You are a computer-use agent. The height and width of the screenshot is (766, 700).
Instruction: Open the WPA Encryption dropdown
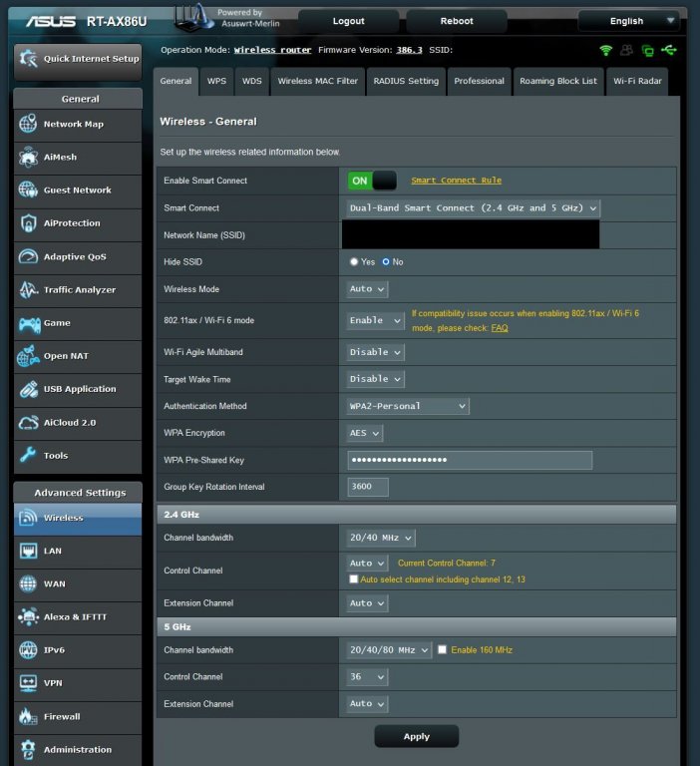[x=364, y=433]
